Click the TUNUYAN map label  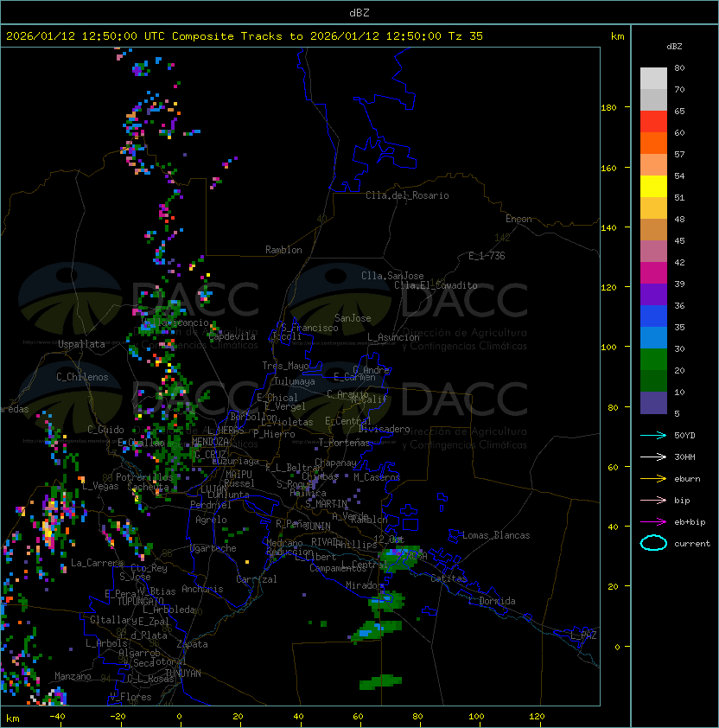click(x=183, y=674)
